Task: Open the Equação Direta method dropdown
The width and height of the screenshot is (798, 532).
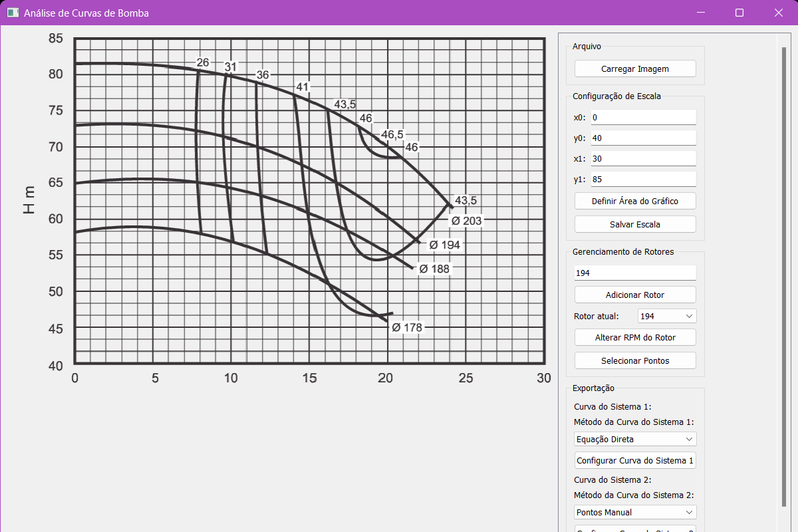Action: [x=635, y=439]
